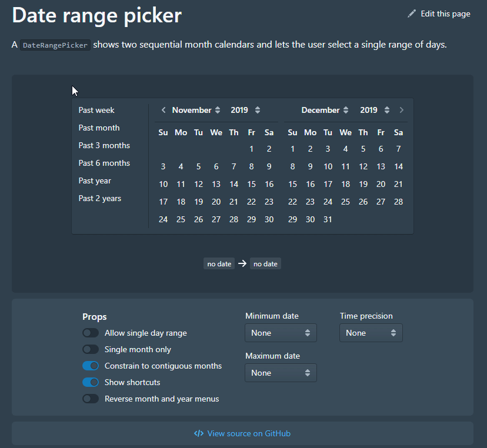The height and width of the screenshot is (448, 487).
Task: Click the caret icon next to November
Action: 218,110
